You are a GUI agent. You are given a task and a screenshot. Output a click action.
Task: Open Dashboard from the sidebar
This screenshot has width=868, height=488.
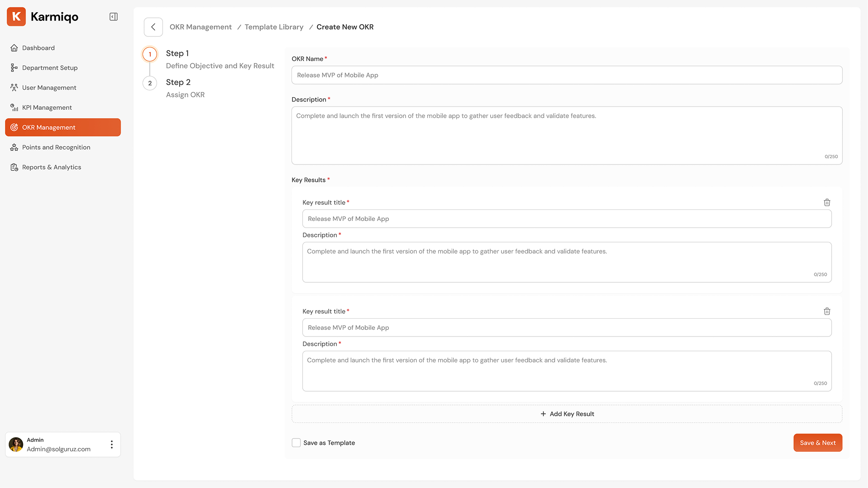63,48
